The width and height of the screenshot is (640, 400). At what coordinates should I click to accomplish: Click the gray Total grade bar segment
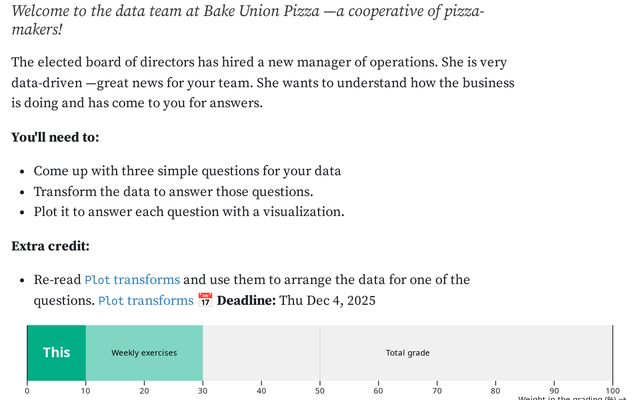tap(408, 352)
